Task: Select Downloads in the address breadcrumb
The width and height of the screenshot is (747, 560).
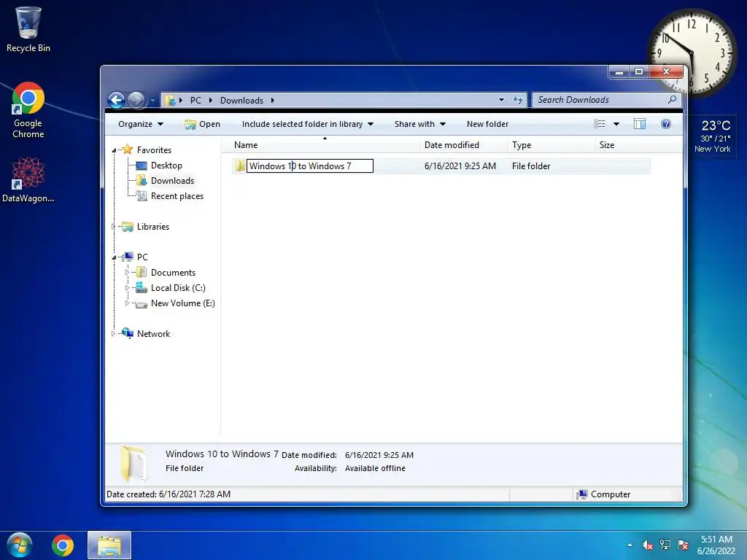Action: click(x=241, y=100)
